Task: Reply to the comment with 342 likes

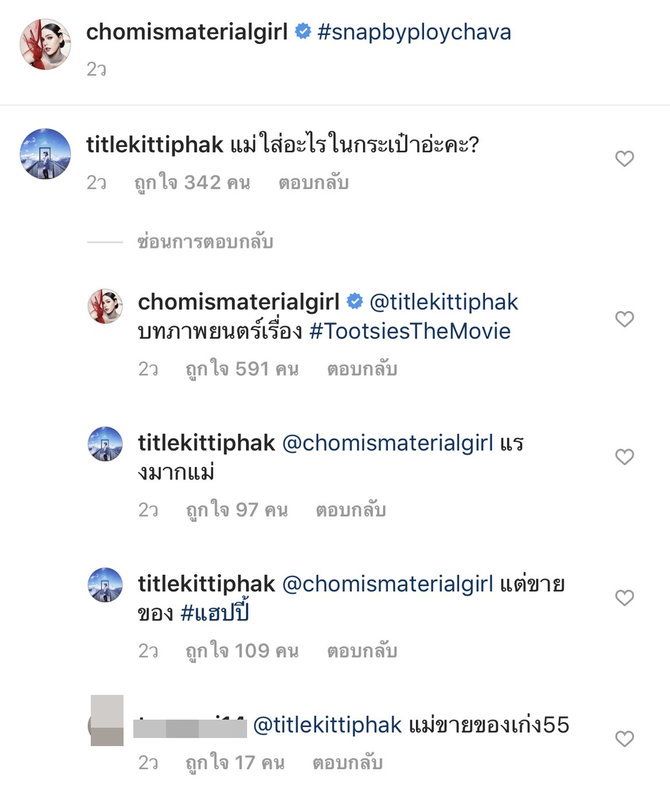Action: pos(313,183)
